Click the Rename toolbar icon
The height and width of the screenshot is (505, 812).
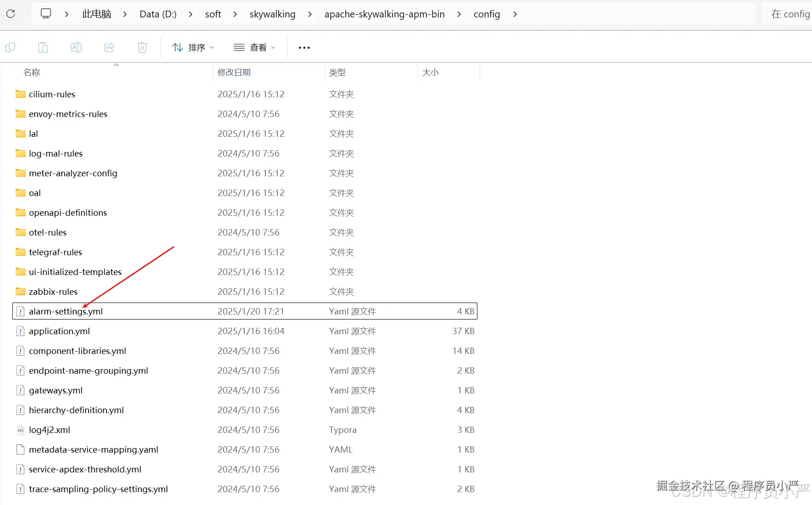pyautogui.click(x=76, y=47)
